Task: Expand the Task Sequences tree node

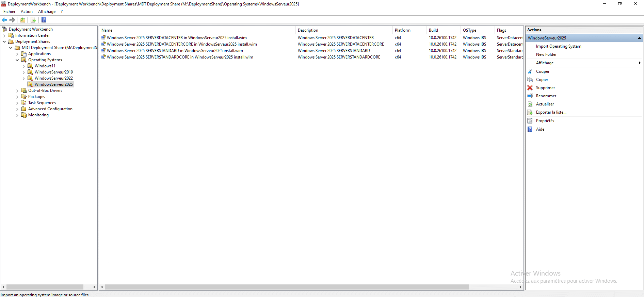Action: tap(17, 103)
